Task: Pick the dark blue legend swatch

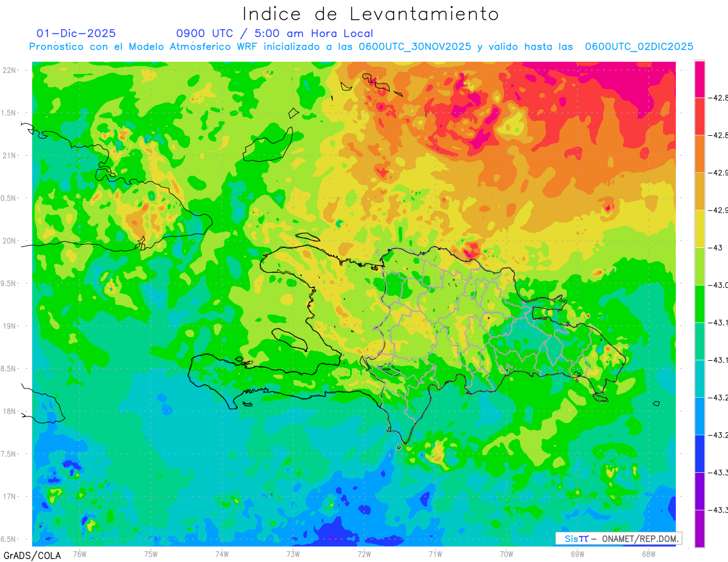Action: pos(699,453)
